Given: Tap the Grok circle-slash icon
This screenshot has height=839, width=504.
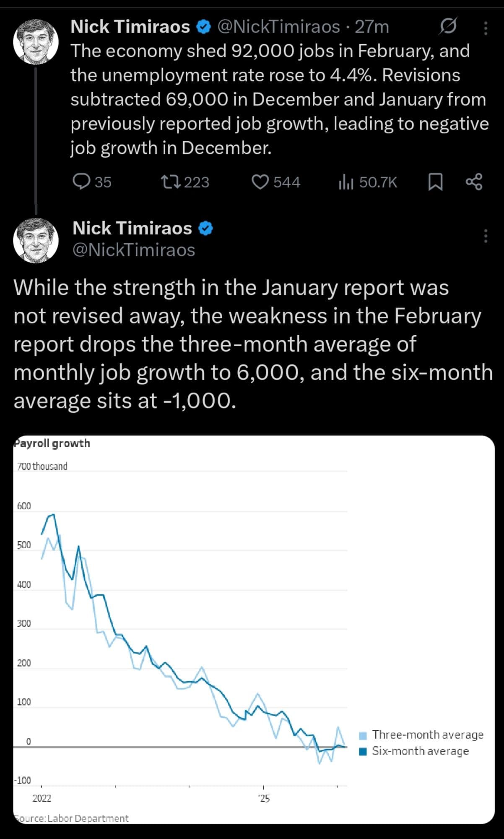Looking at the screenshot, I should pyautogui.click(x=448, y=27).
